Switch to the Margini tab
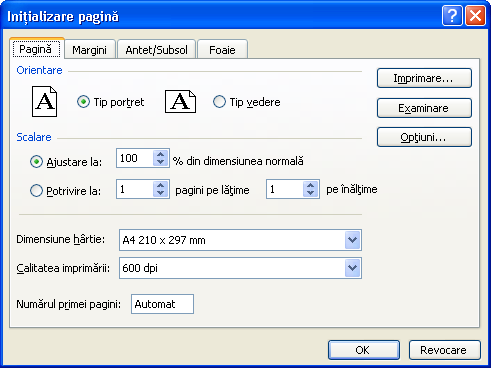 pos(90,50)
